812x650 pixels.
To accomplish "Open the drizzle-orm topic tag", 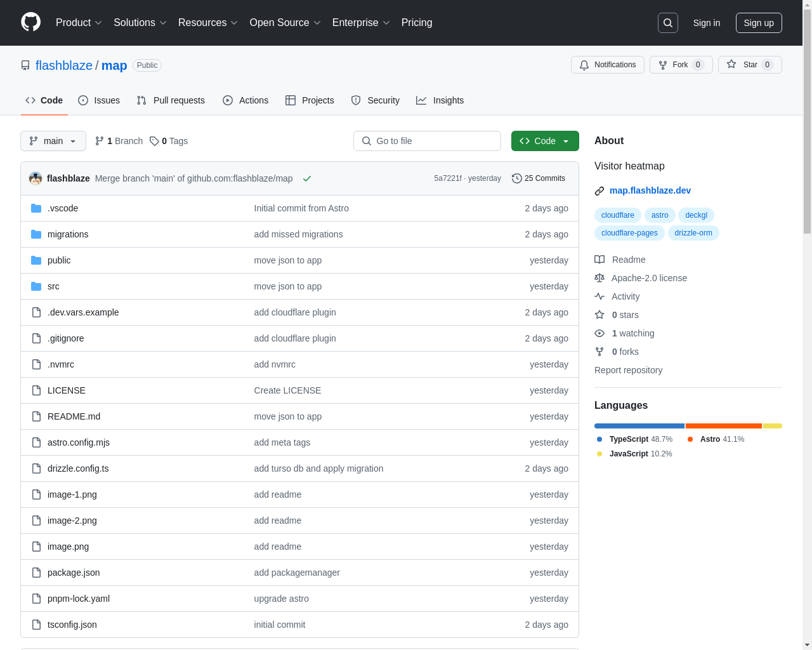I will (x=693, y=233).
